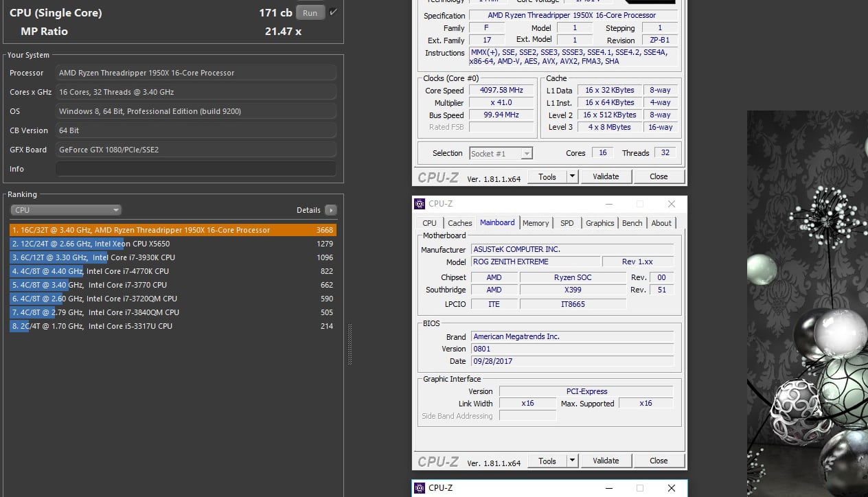
Task: Click the Cores x GHz field
Action: point(196,92)
